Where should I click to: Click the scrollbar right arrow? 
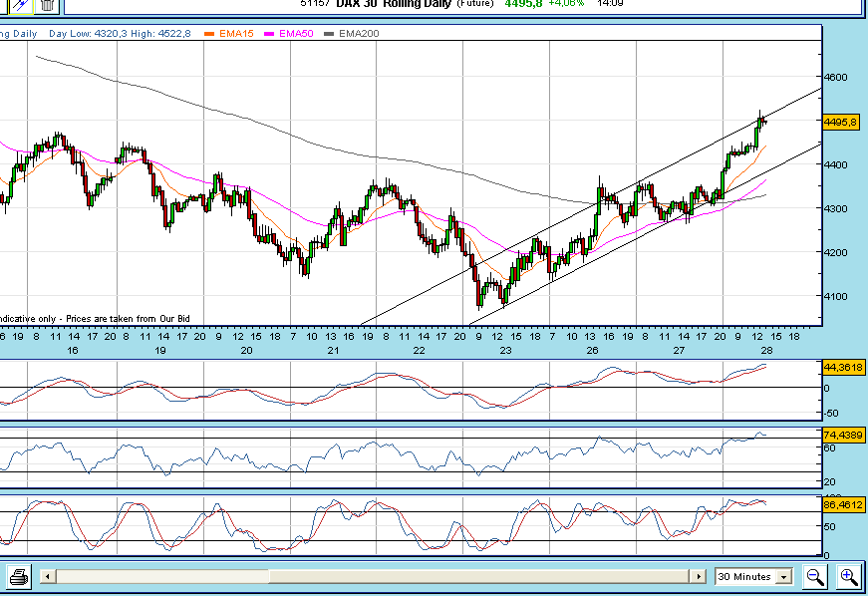pyautogui.click(x=698, y=577)
